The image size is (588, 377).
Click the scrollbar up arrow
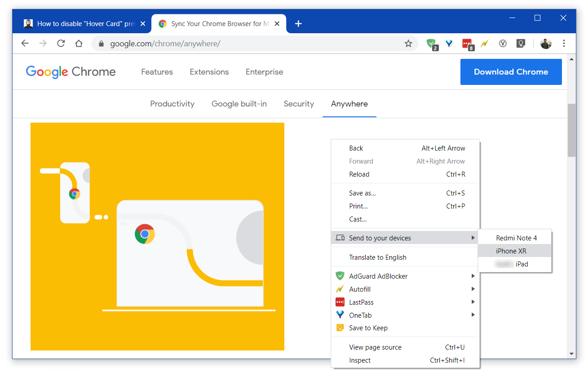point(572,59)
